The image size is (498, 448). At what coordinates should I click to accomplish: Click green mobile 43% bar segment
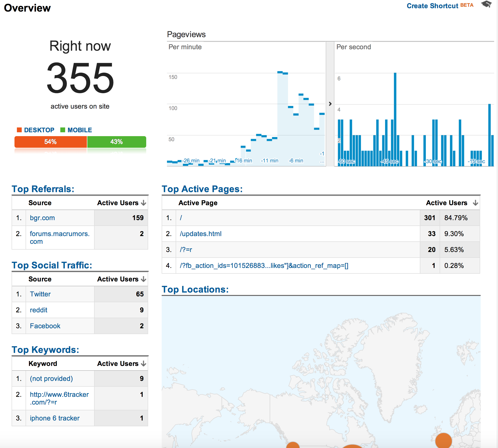click(116, 142)
